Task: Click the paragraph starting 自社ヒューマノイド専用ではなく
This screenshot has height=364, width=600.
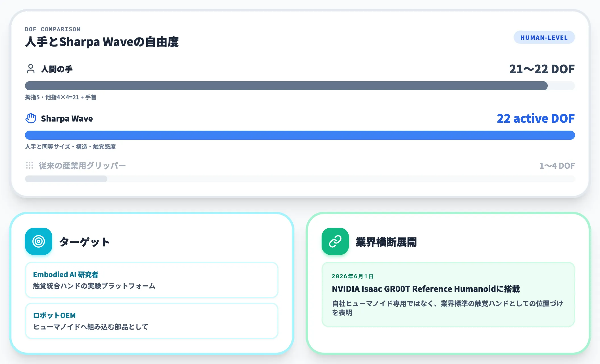Action: click(447, 308)
